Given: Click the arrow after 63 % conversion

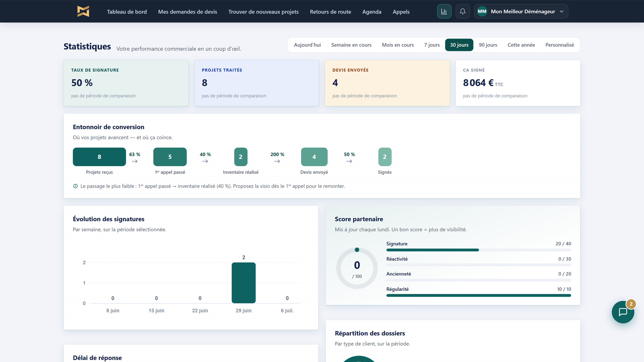Looking at the screenshot, I should click(135, 161).
